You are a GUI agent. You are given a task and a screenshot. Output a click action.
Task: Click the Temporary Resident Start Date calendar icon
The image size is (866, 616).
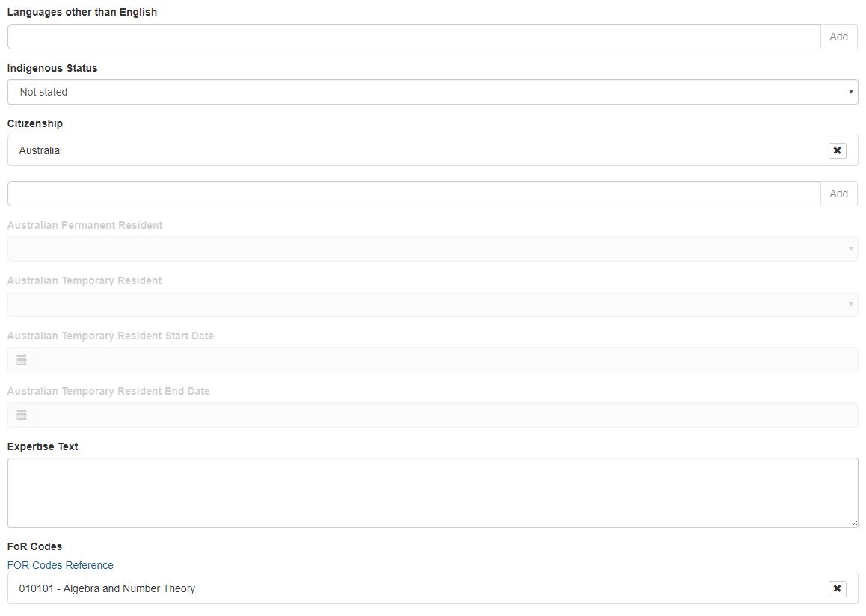click(x=22, y=360)
